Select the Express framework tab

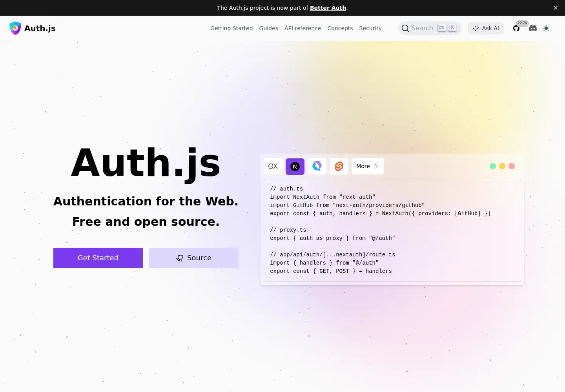pyautogui.click(x=273, y=166)
